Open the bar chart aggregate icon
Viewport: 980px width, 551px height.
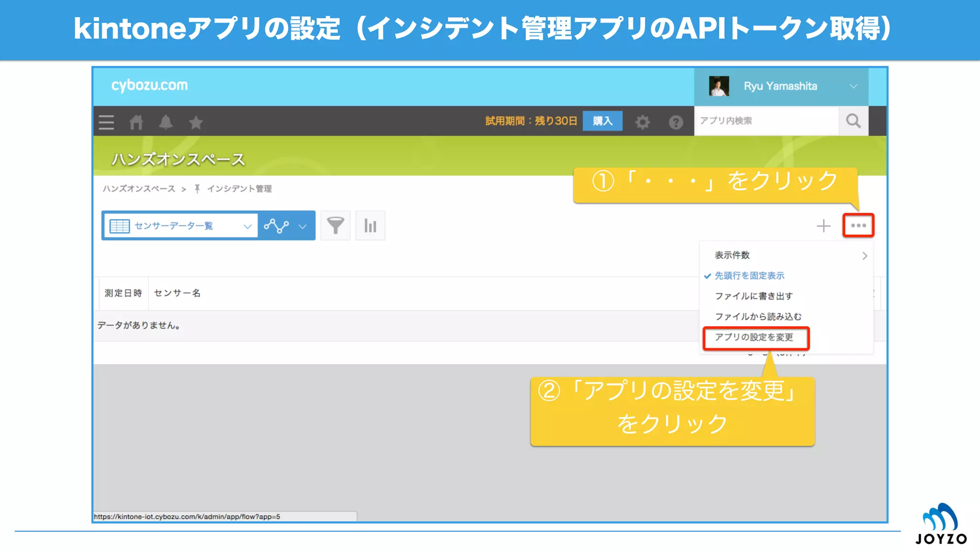point(370,225)
